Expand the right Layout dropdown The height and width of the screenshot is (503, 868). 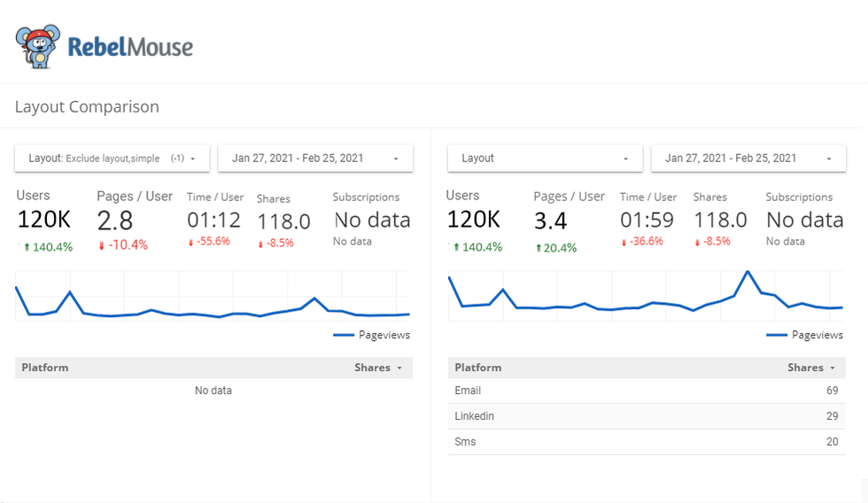point(545,159)
